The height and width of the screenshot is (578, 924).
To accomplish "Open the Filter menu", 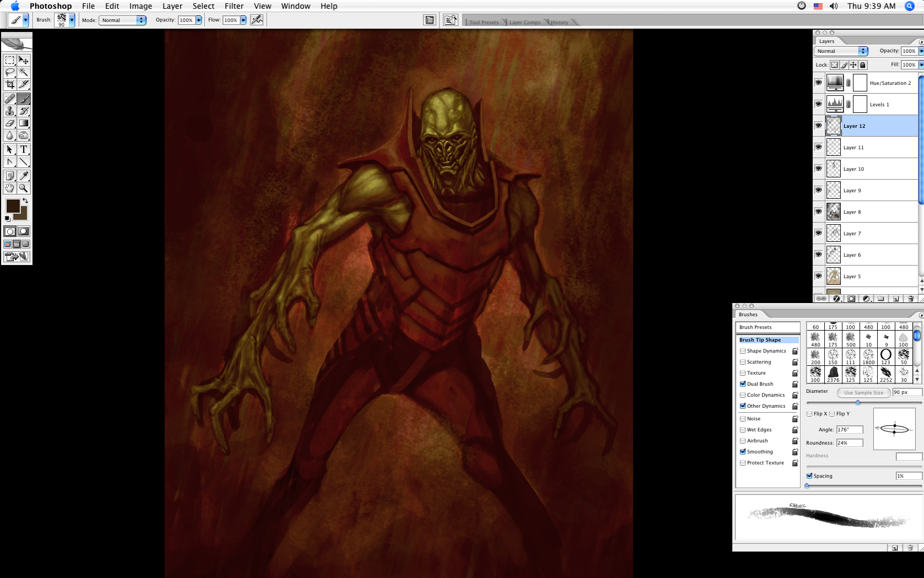I will (234, 6).
